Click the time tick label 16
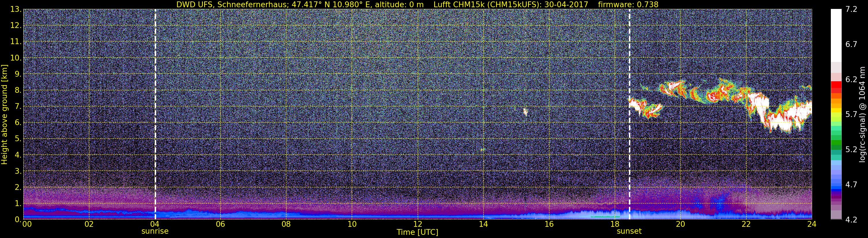This screenshot has width=868, height=238. pos(549,224)
